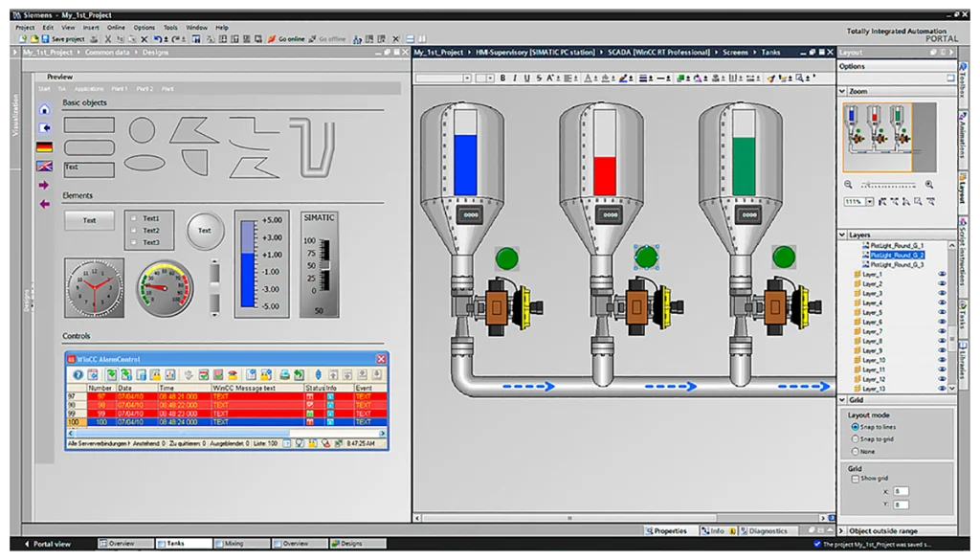Viewport: 980px width, 560px height.
Task: Select the ellipse shape in Basic objects
Action: 145,163
